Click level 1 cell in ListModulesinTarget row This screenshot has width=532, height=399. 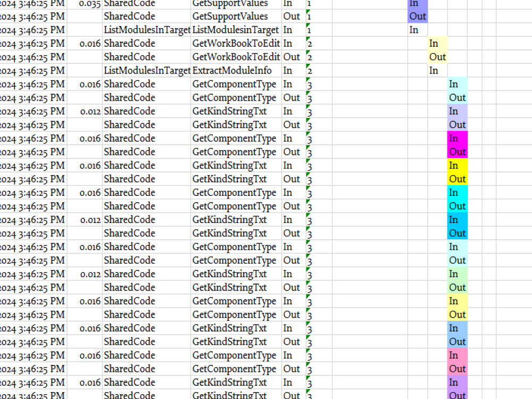pyautogui.click(x=319, y=30)
